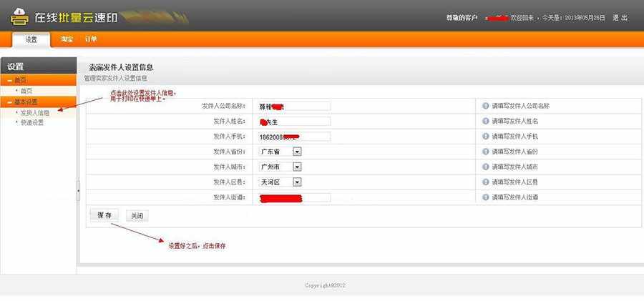Switch to the 订单 tab

91,39
